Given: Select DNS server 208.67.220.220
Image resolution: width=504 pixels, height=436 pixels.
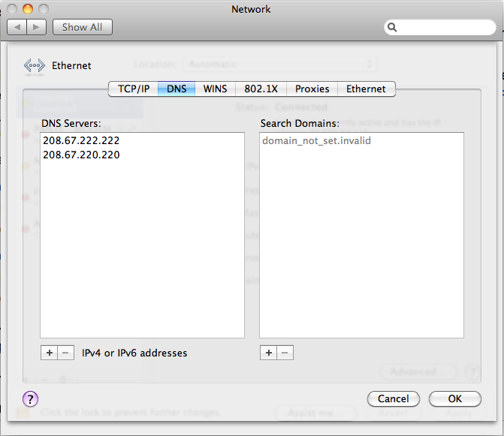Looking at the screenshot, I should [x=142, y=155].
